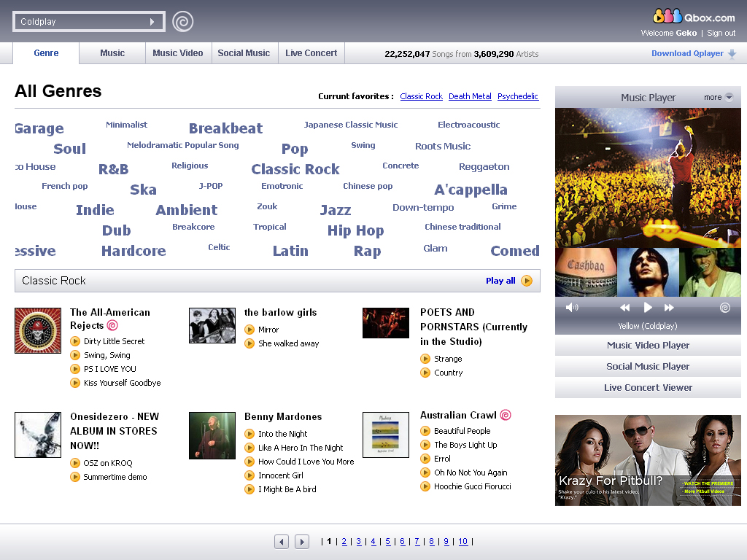Select the Hip Hop genre
The height and width of the screenshot is (560, 747).
(x=355, y=230)
